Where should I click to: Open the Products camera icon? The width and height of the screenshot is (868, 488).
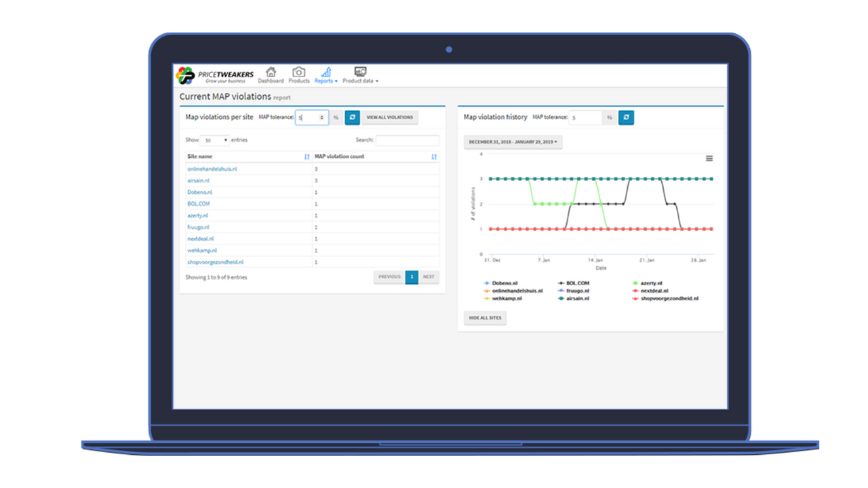click(x=299, y=75)
